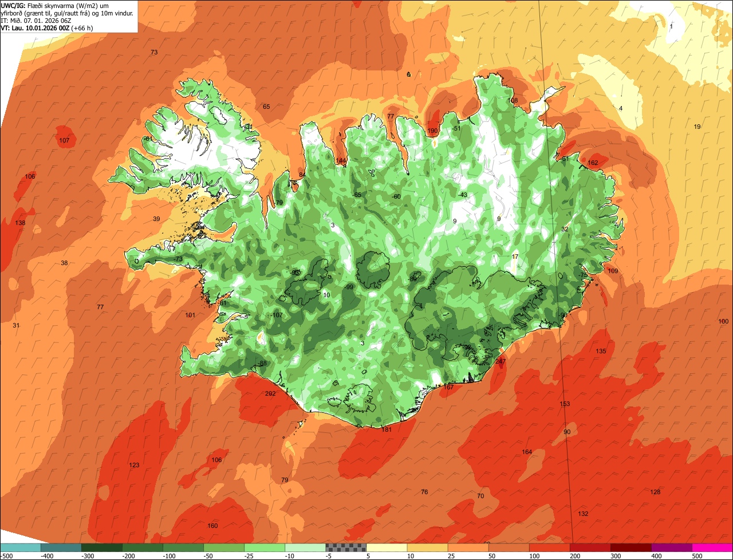Click the flux value -107 over southwest Iceland
The image size is (733, 560).
pyautogui.click(x=277, y=315)
